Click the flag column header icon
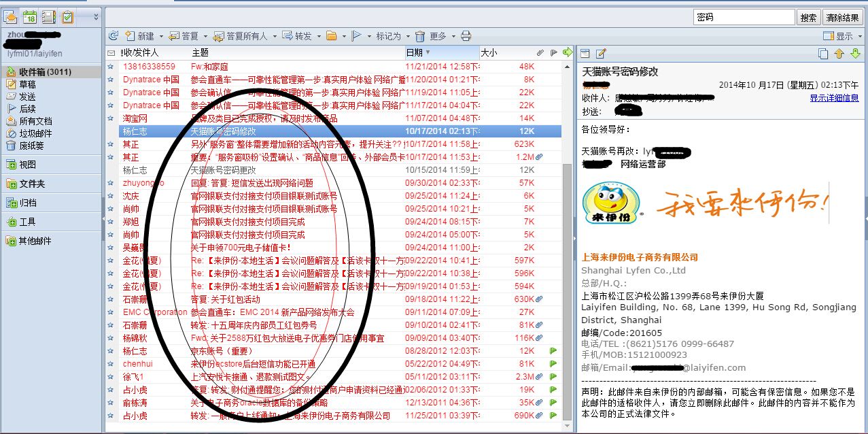This screenshot has width=868, height=434. [x=553, y=52]
